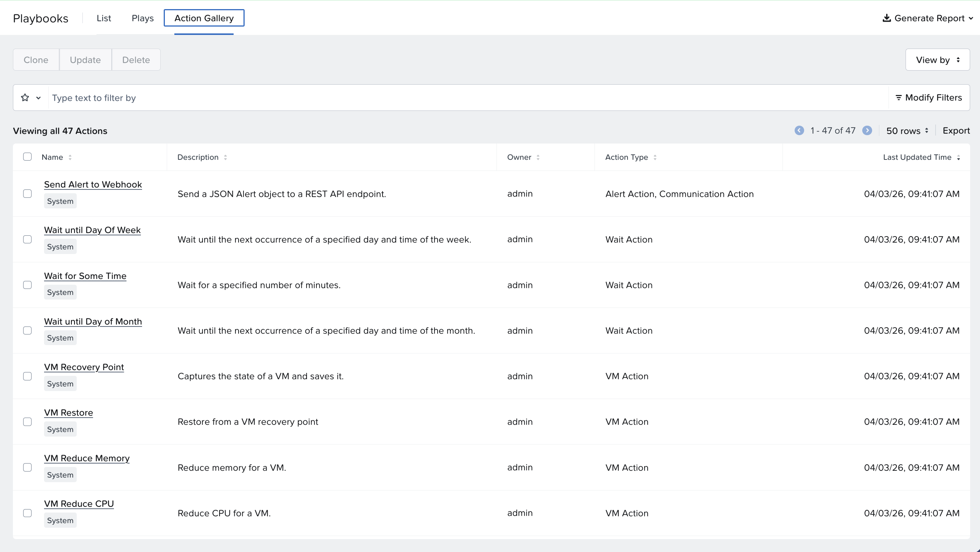Focus the Type text to filter by field
Image resolution: width=980 pixels, height=552 pixels.
pyautogui.click(x=468, y=98)
